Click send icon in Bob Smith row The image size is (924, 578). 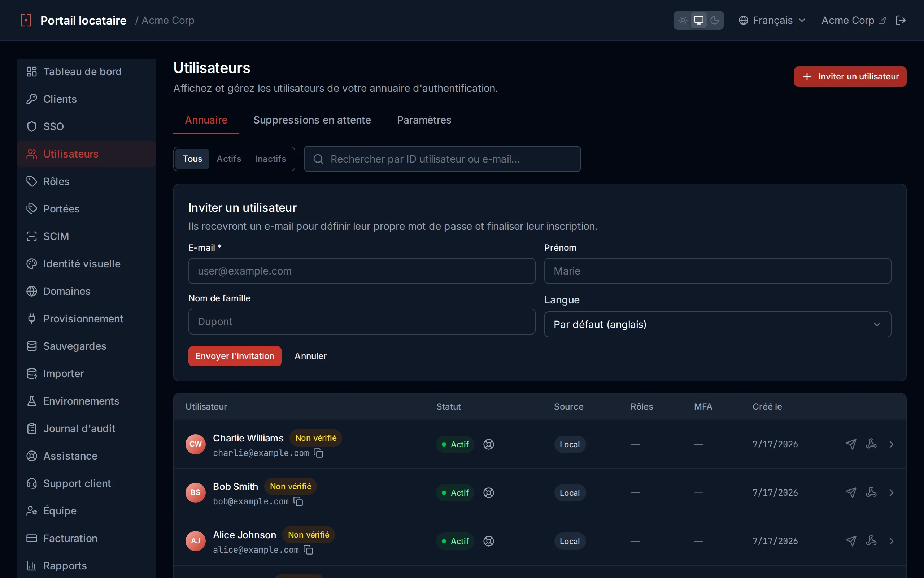(x=851, y=493)
